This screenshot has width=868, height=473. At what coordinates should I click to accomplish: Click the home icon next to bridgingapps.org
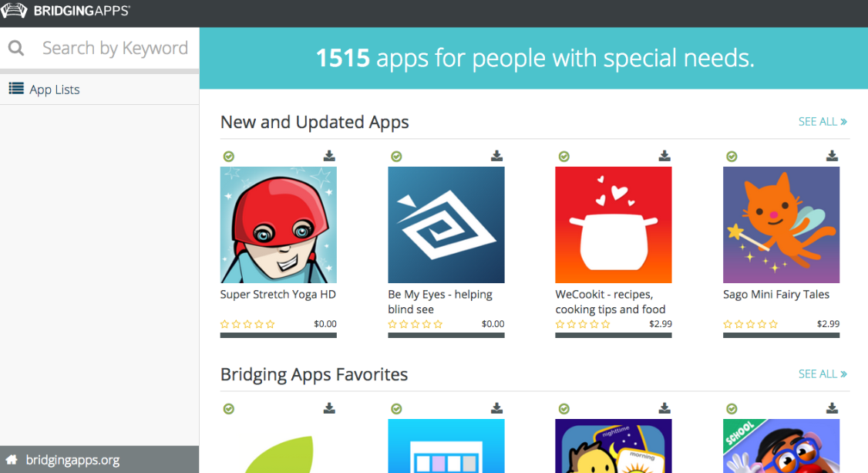click(11, 459)
